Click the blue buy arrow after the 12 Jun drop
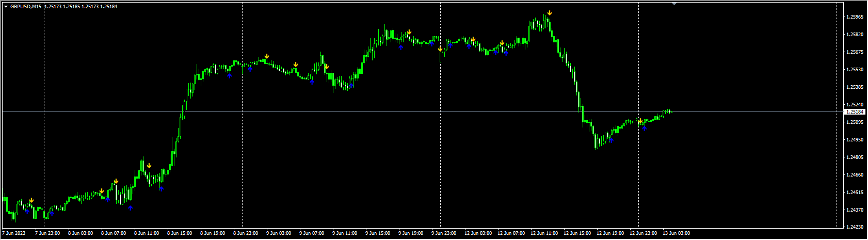The width and height of the screenshot is (868, 240). (x=611, y=139)
